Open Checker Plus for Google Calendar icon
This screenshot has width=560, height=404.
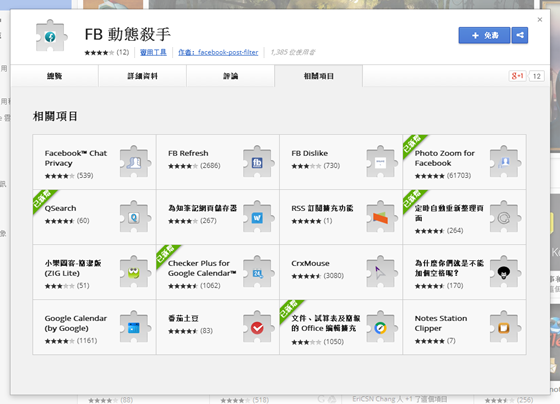pos(259,272)
